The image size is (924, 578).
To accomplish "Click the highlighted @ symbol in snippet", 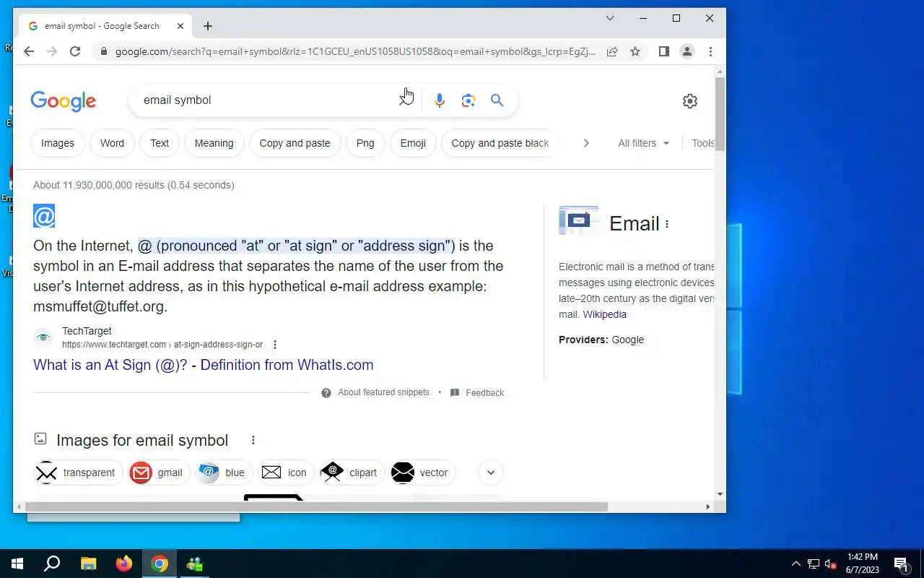I will tap(44, 216).
